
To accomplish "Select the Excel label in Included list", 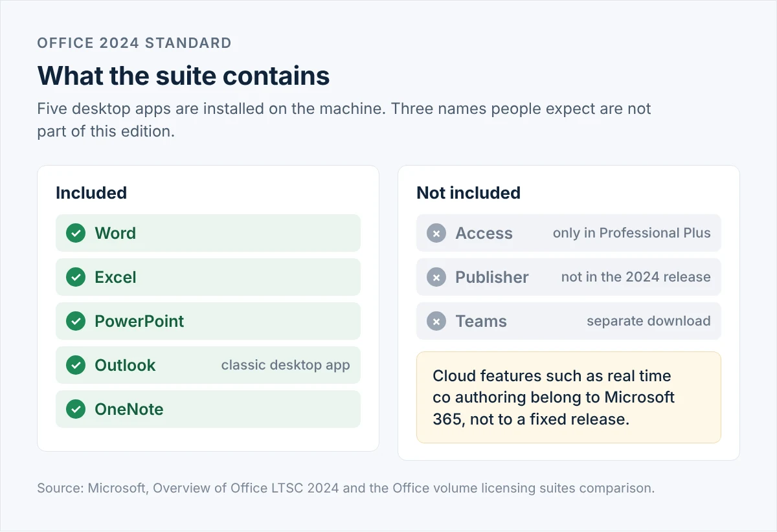I will click(x=115, y=277).
